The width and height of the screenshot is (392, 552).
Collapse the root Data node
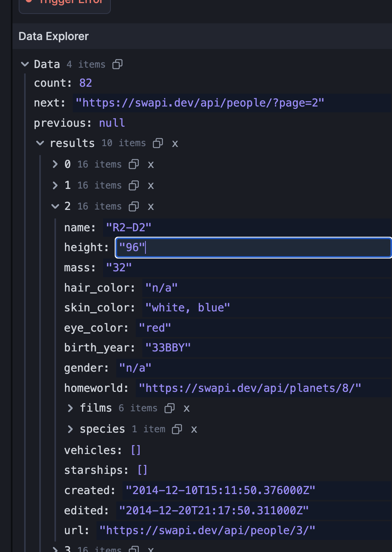(25, 64)
